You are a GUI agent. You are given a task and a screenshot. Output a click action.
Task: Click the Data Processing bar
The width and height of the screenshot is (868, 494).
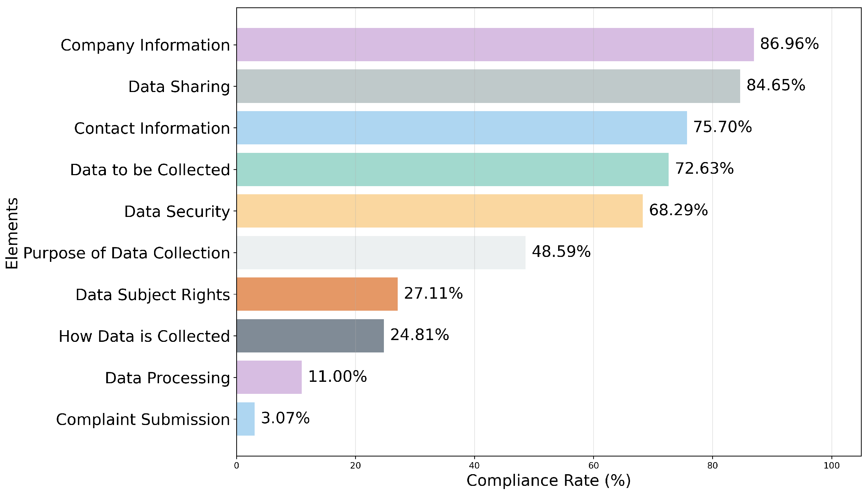(x=269, y=377)
